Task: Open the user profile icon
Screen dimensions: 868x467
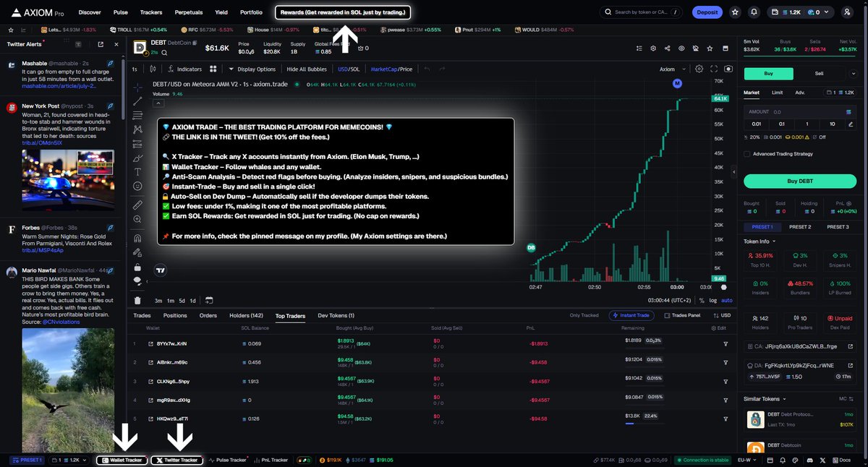Action: pyautogui.click(x=847, y=12)
